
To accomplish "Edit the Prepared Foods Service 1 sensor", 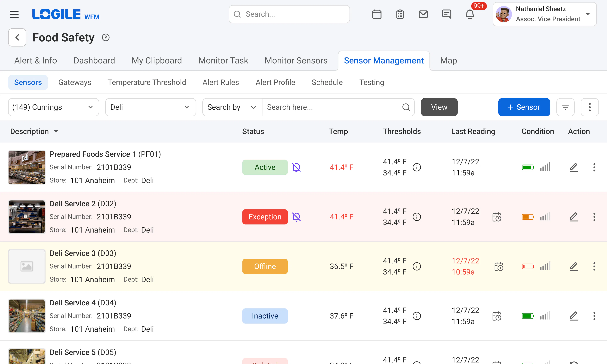I will [574, 167].
